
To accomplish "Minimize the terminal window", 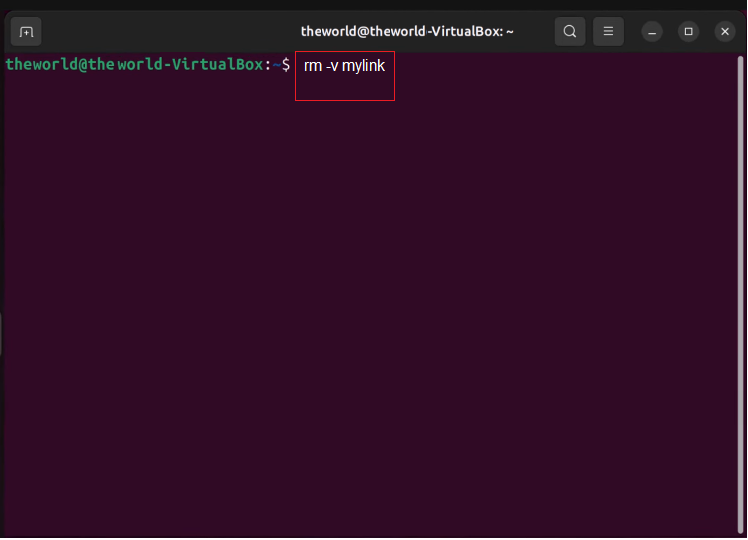I will [x=652, y=31].
